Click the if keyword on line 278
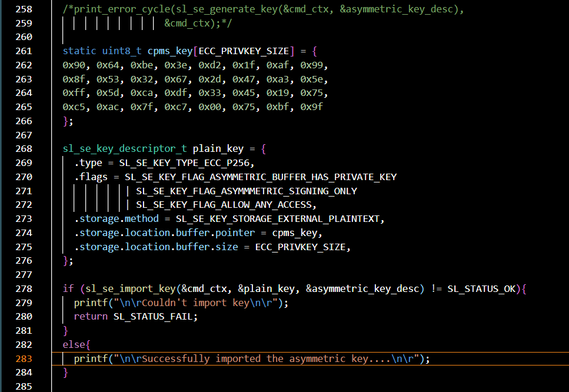The width and height of the screenshot is (569, 392). pyautogui.click(x=68, y=289)
